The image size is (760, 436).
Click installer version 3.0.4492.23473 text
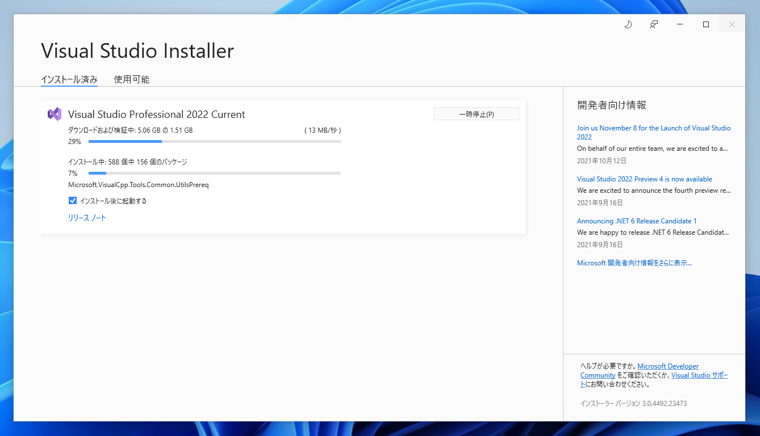[x=633, y=404]
